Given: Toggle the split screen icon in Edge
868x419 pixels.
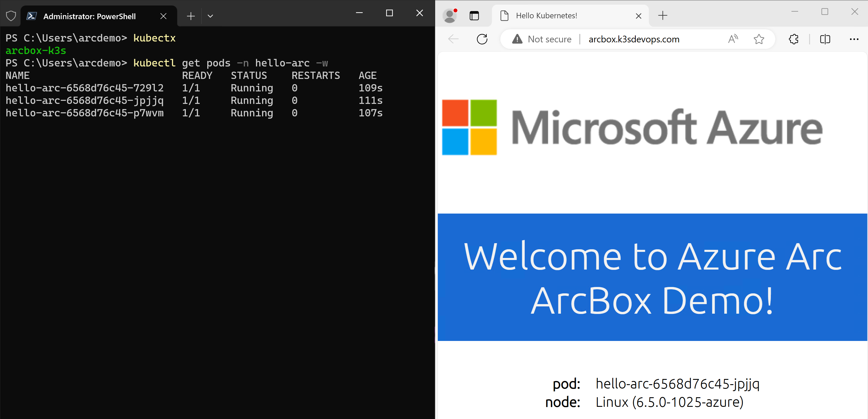Looking at the screenshot, I should [825, 39].
